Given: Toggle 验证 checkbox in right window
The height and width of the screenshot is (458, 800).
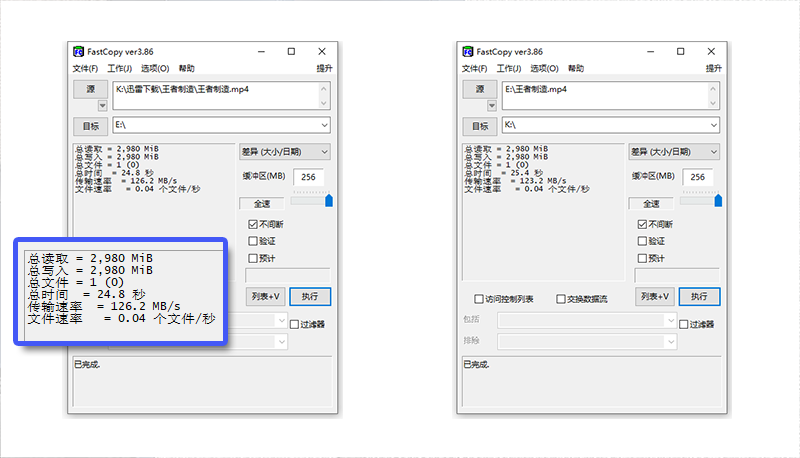Looking at the screenshot, I should coord(642,241).
